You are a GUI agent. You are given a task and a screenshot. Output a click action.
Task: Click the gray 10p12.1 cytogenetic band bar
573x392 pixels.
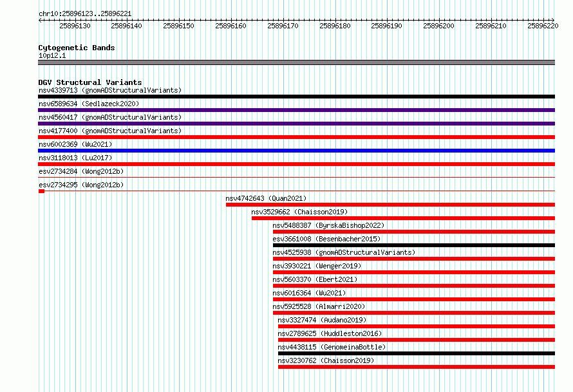point(296,62)
